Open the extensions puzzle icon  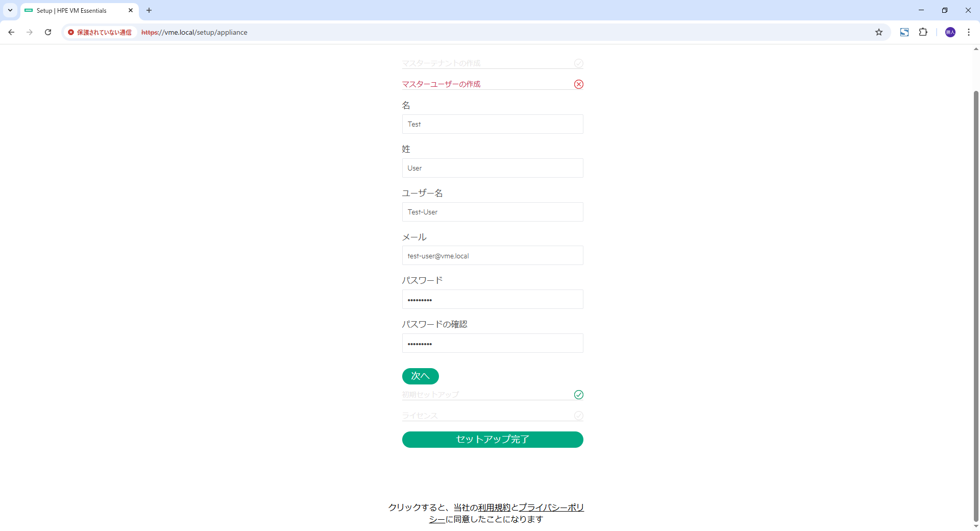(923, 32)
